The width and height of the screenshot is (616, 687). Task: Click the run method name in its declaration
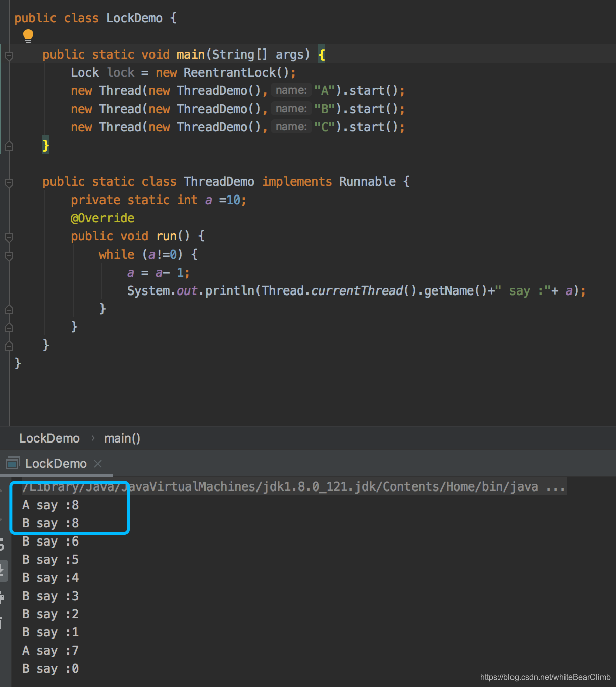click(166, 236)
